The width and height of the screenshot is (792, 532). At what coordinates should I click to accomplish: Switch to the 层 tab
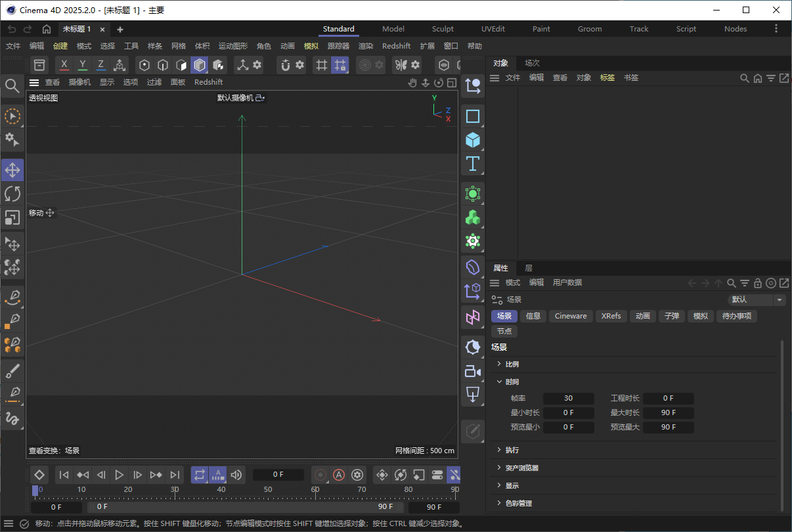tap(529, 268)
